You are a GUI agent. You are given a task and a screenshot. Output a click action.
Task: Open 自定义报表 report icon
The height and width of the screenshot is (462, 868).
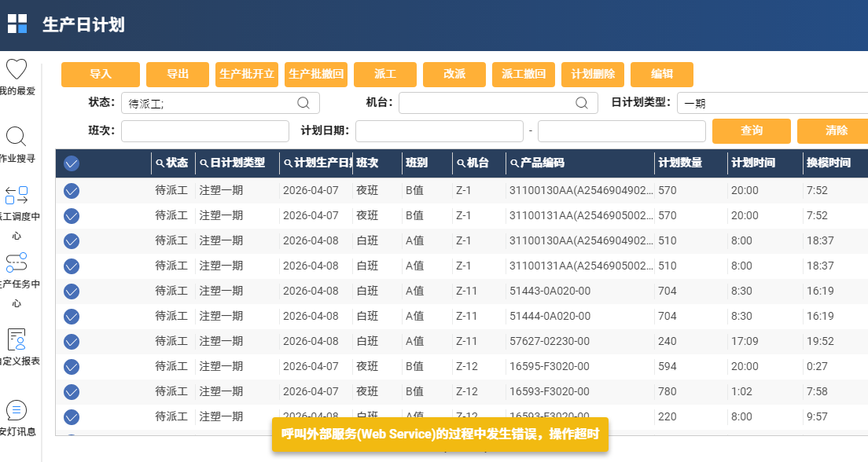[x=17, y=339]
